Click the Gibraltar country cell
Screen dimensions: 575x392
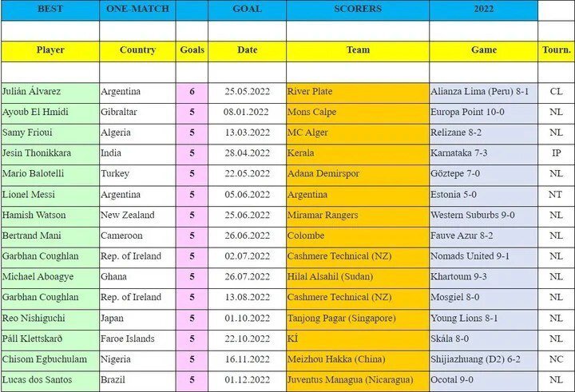coord(137,113)
